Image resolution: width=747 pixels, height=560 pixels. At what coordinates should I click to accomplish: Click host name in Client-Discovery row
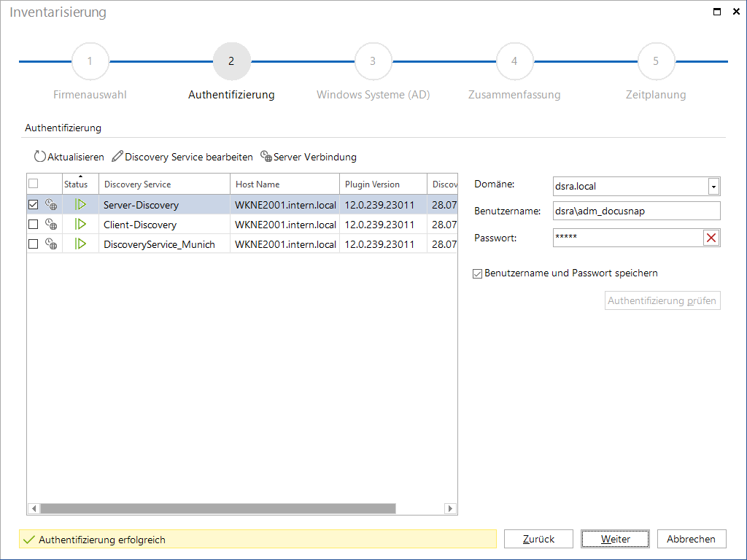click(285, 225)
